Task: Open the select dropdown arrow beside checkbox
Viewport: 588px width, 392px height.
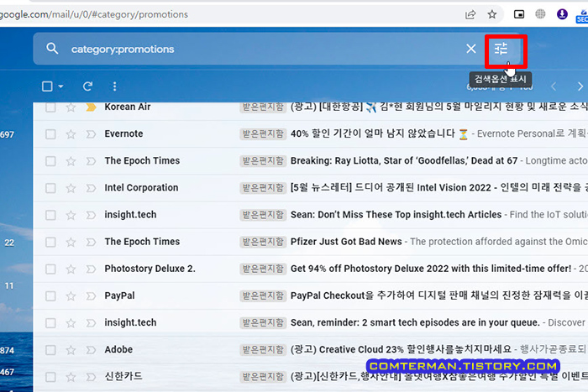Action: (x=60, y=86)
